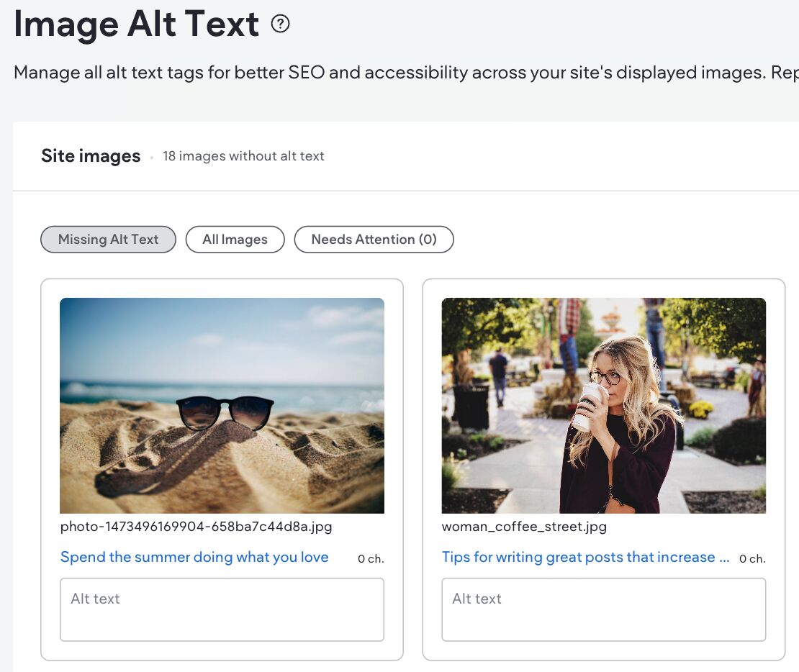Click the Site images section heading
799x672 pixels.
click(91, 156)
